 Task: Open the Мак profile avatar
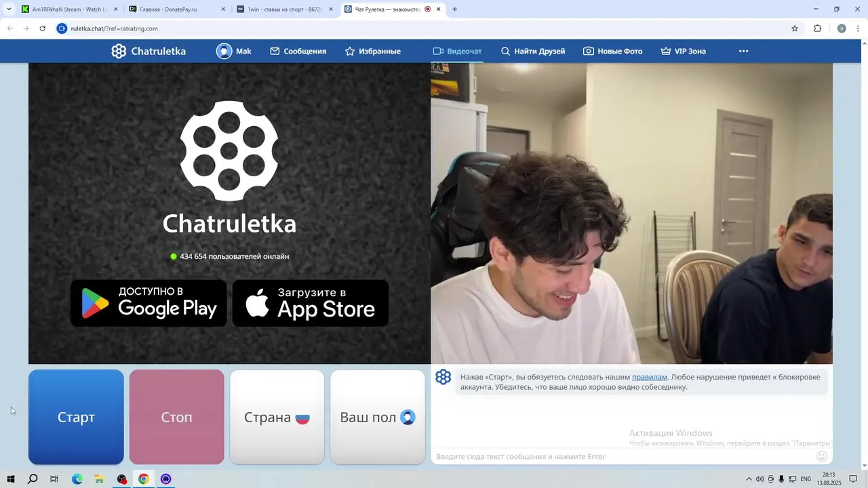pyautogui.click(x=224, y=52)
